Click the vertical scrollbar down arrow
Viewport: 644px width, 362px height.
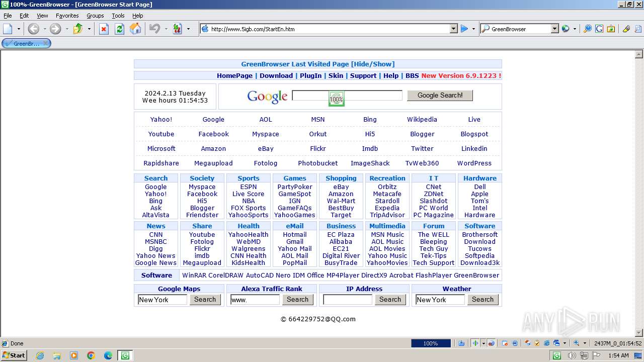[x=639, y=332]
